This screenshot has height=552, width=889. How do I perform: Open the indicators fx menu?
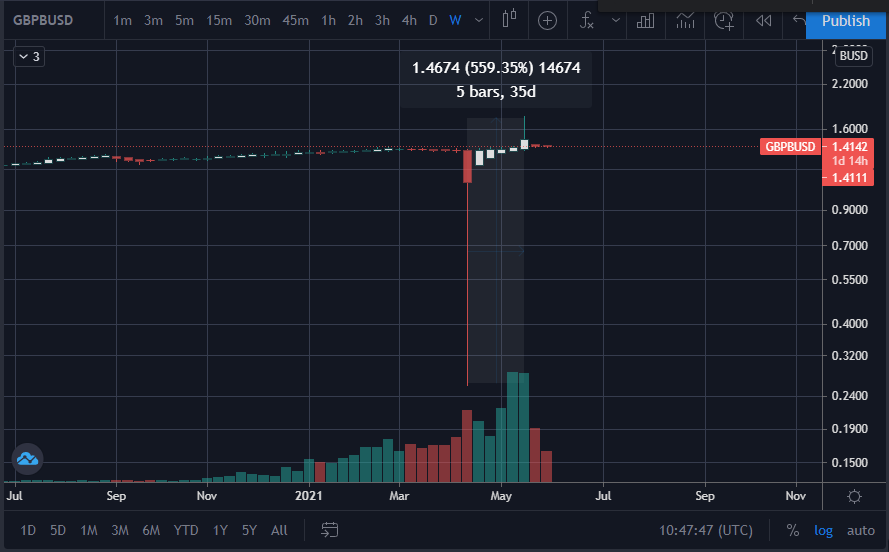[x=587, y=21]
